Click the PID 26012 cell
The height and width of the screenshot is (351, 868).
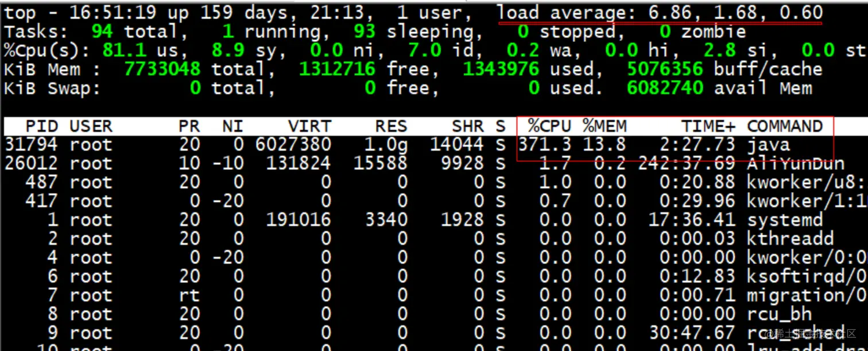[31, 163]
